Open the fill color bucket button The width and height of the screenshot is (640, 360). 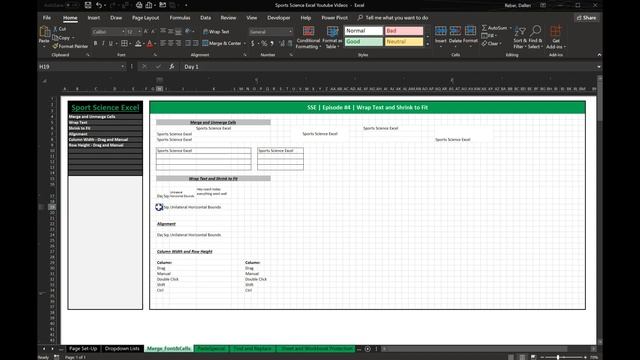(138, 43)
